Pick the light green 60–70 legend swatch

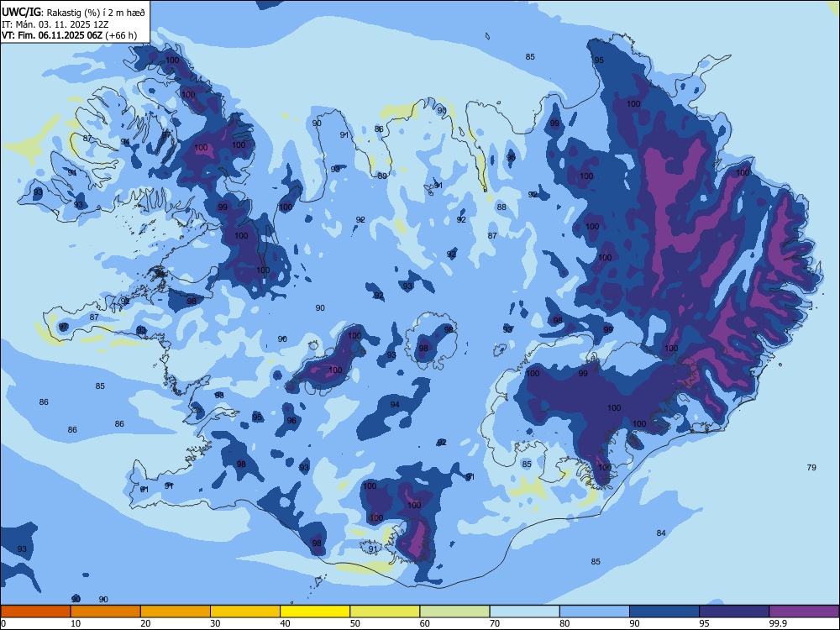[454, 612]
